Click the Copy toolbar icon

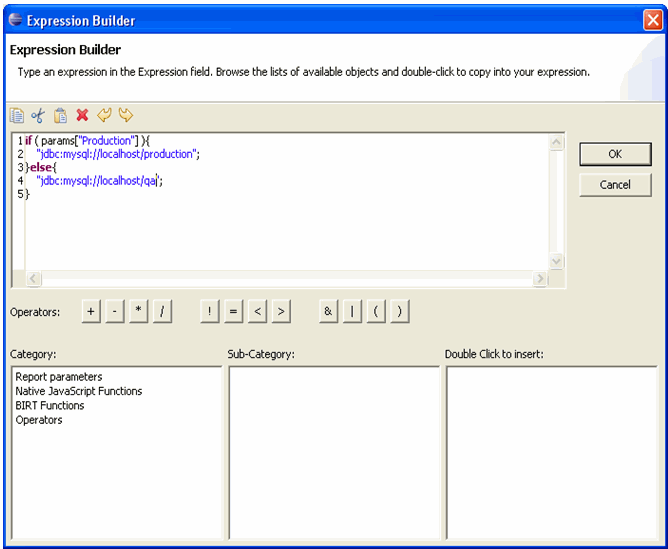pyautogui.click(x=17, y=115)
